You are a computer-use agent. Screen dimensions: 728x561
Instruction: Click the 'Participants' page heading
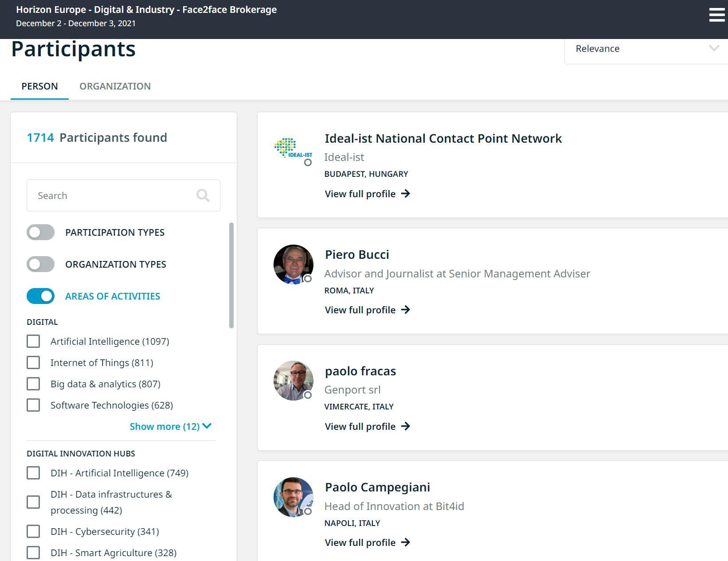coord(73,49)
